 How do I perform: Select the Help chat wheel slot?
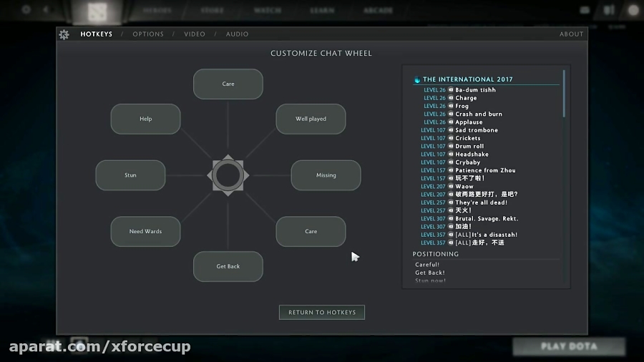click(x=145, y=119)
